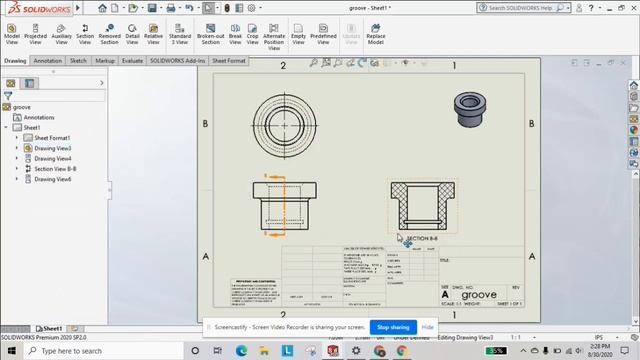This screenshot has width=640, height=360.
Task: Expand the Sheet Format1 tree node
Action: [17, 138]
